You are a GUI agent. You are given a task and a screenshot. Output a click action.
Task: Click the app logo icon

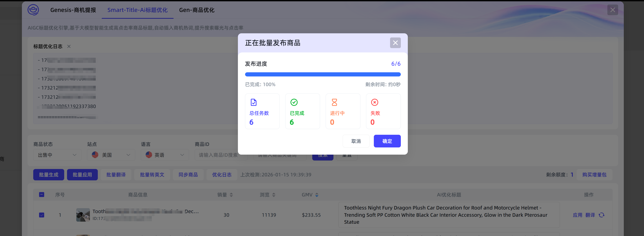click(x=33, y=10)
